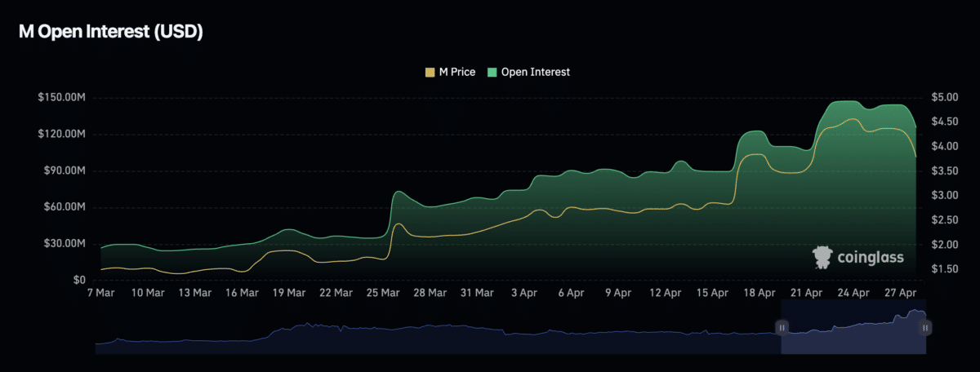Click the right pause-style range slider handle

click(925, 328)
